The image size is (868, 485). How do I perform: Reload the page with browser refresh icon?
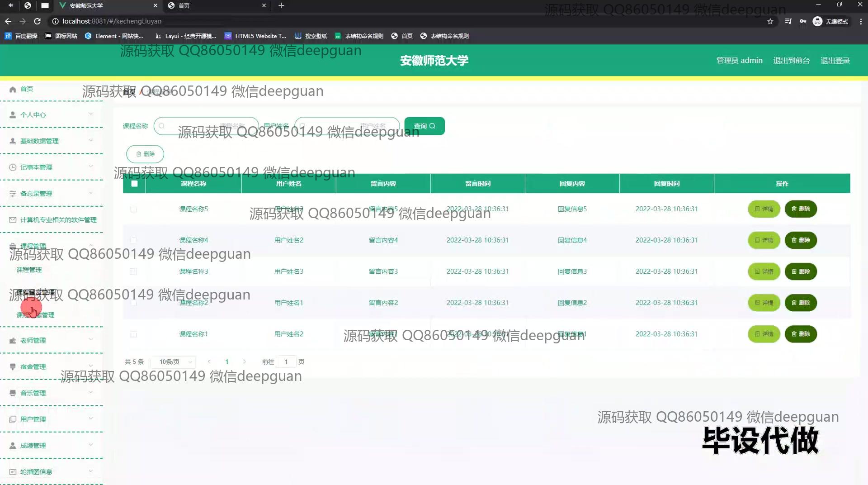pyautogui.click(x=38, y=21)
